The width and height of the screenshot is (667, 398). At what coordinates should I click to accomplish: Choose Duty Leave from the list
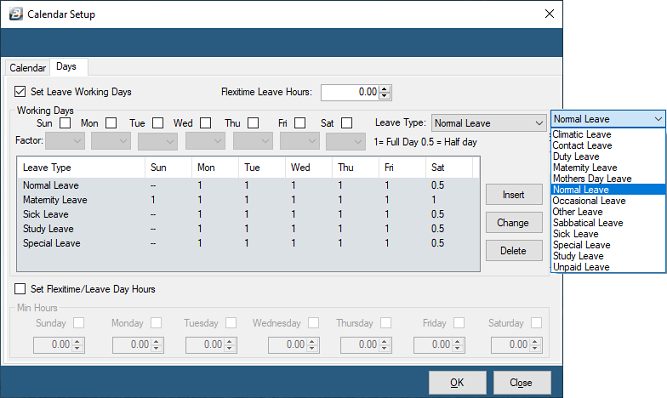pos(608,156)
